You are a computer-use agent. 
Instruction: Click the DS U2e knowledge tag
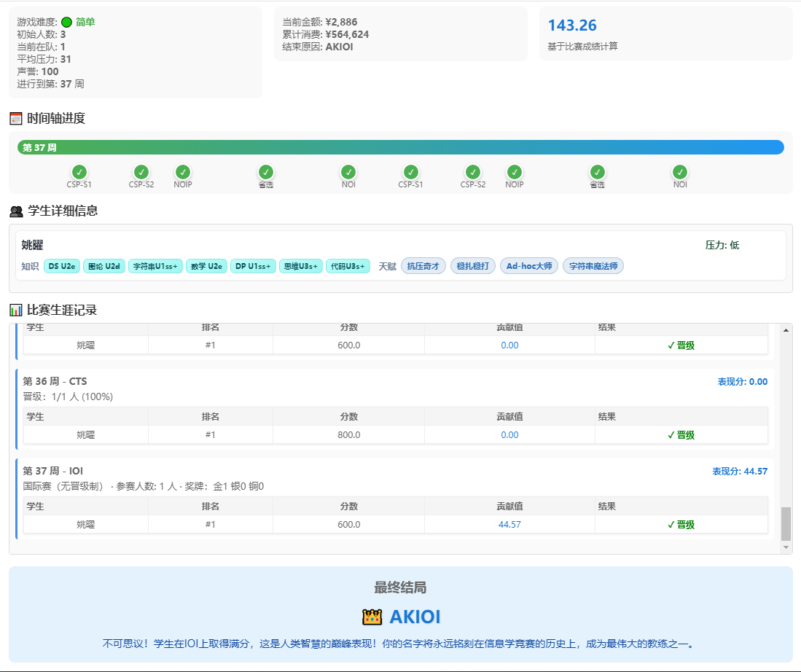click(62, 266)
